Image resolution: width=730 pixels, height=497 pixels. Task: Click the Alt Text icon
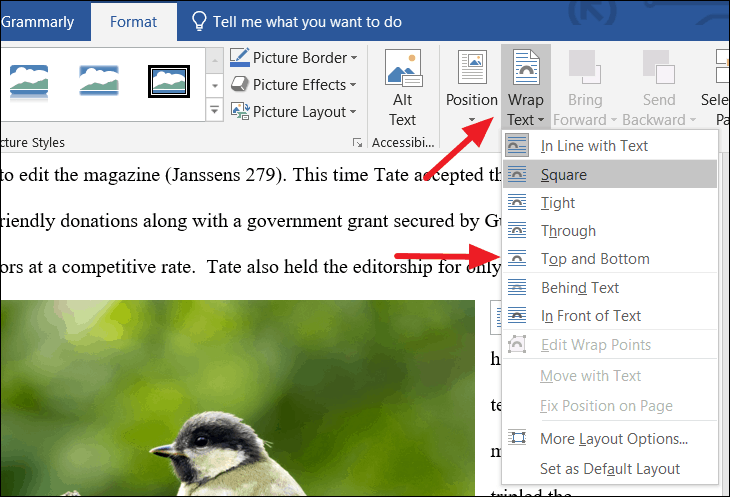pyautogui.click(x=403, y=68)
